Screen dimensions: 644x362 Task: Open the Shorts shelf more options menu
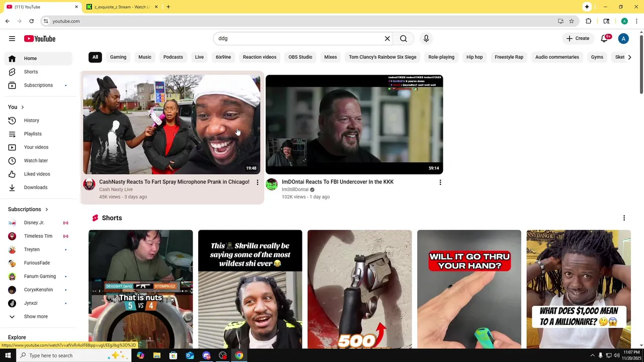(x=624, y=218)
